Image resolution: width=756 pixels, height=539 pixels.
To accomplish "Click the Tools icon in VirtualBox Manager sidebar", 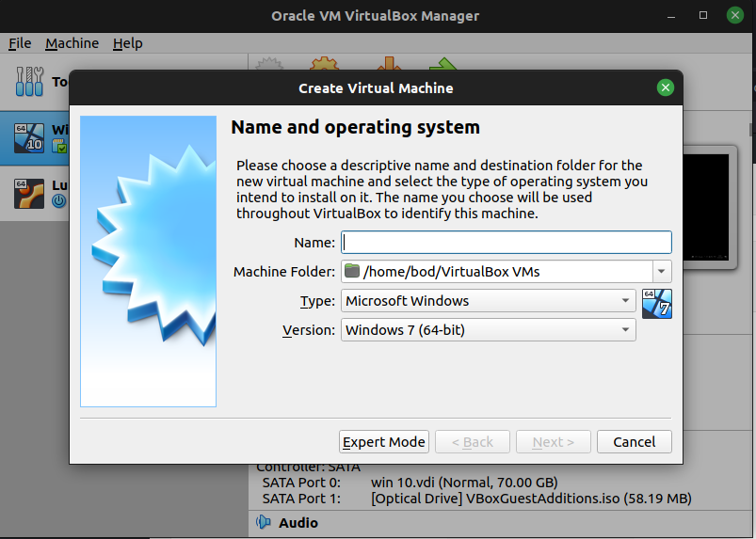I will click(29, 82).
